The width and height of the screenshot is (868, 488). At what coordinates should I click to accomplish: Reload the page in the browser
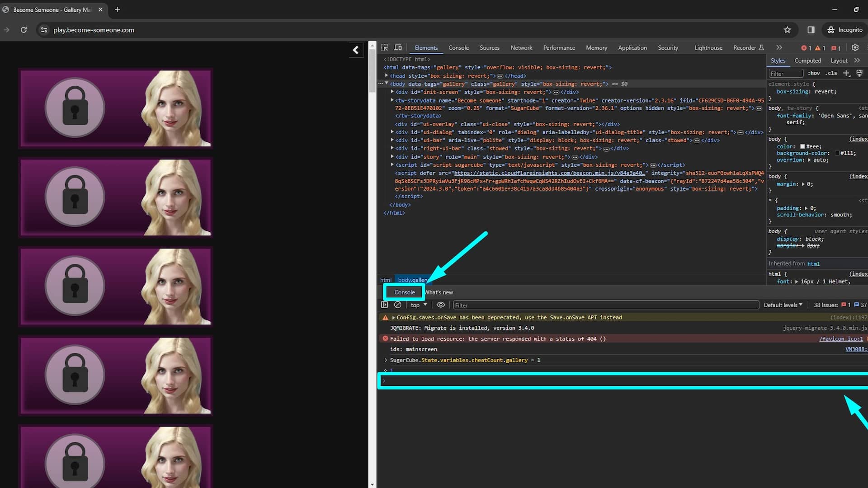[x=24, y=30]
